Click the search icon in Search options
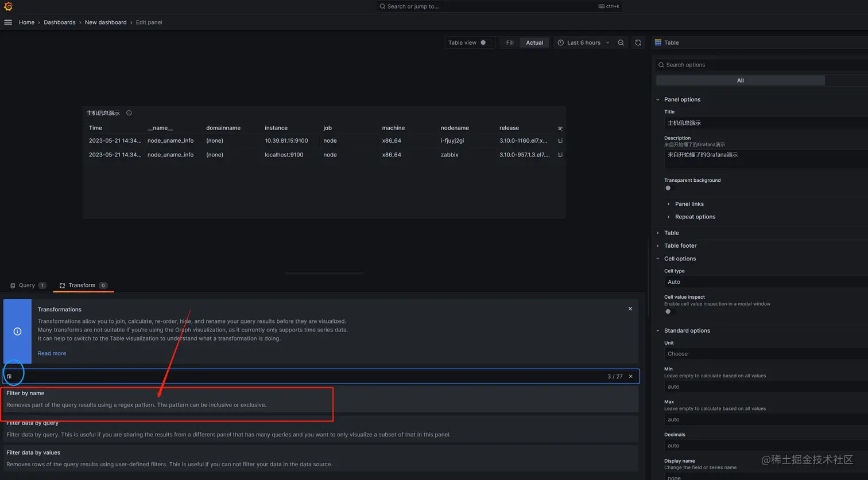Viewport: 868px width, 480px height. pos(661,65)
